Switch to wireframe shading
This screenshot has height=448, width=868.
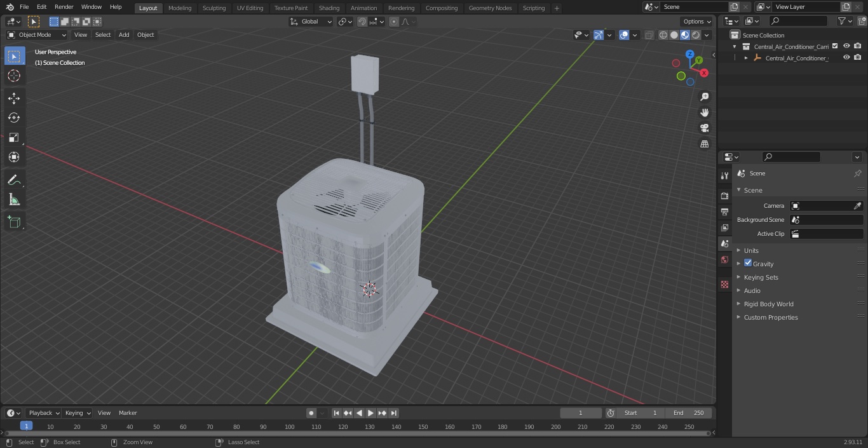[x=663, y=35]
